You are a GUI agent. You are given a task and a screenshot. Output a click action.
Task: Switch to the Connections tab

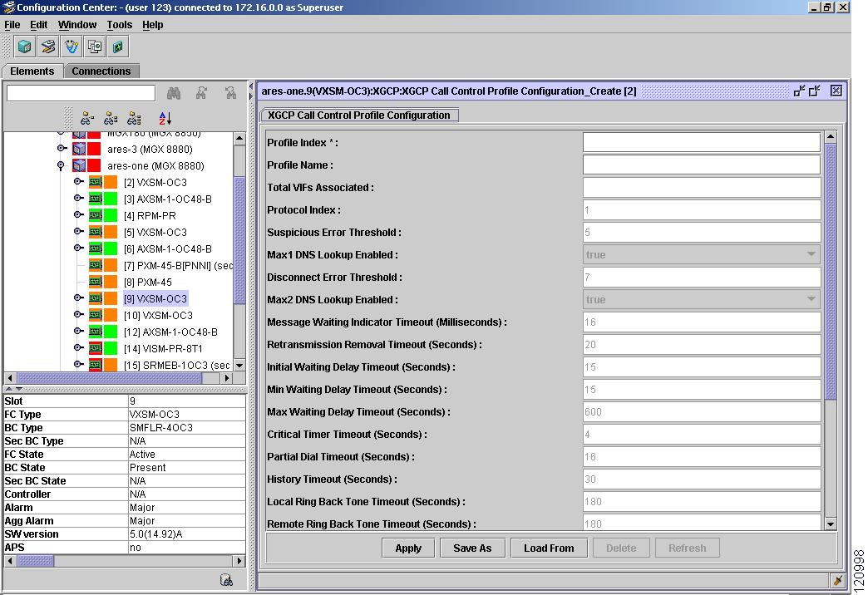101,71
